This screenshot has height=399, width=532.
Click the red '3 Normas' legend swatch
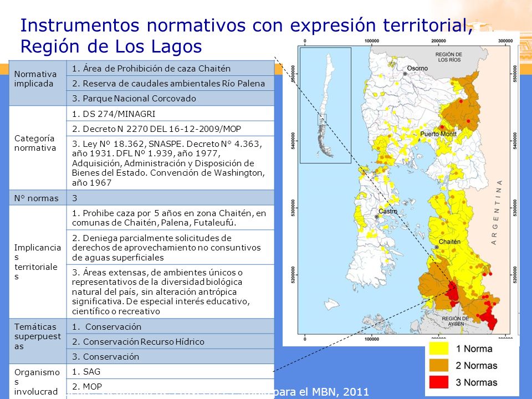439,382
